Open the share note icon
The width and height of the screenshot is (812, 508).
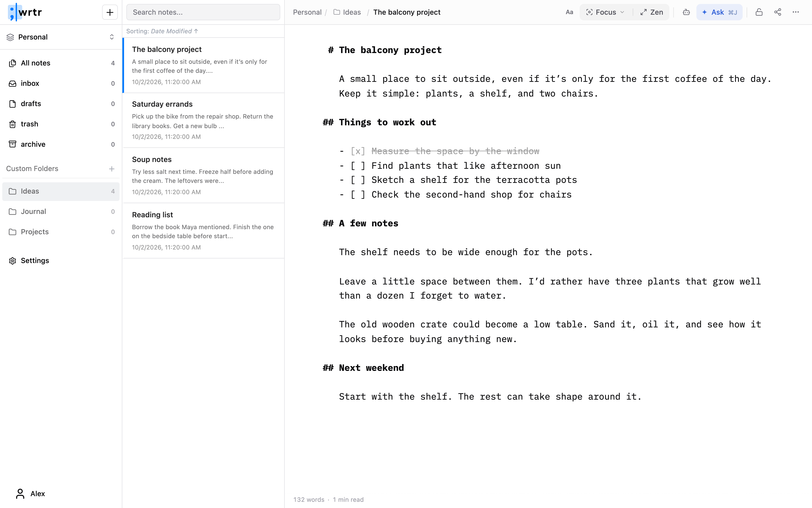[777, 12]
